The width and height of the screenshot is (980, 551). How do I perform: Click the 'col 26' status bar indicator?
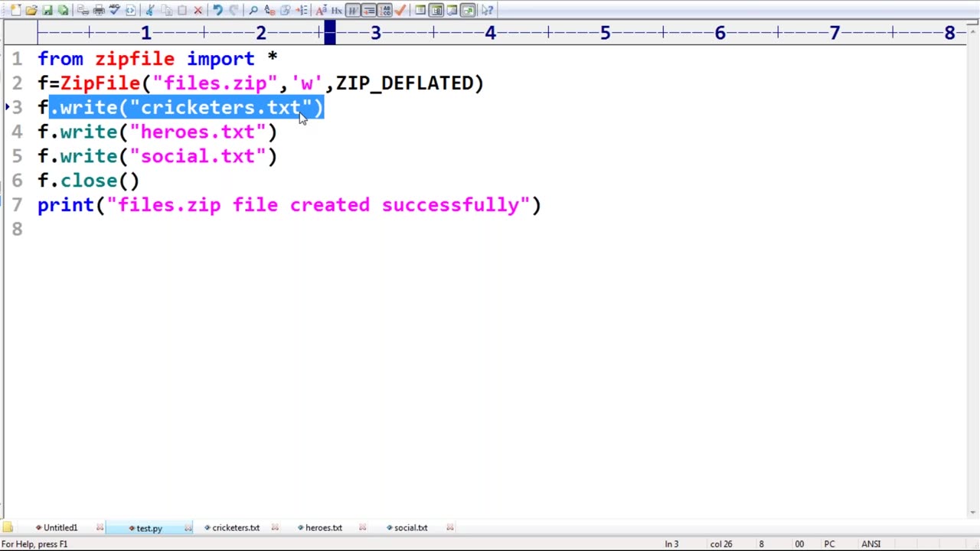tap(721, 544)
